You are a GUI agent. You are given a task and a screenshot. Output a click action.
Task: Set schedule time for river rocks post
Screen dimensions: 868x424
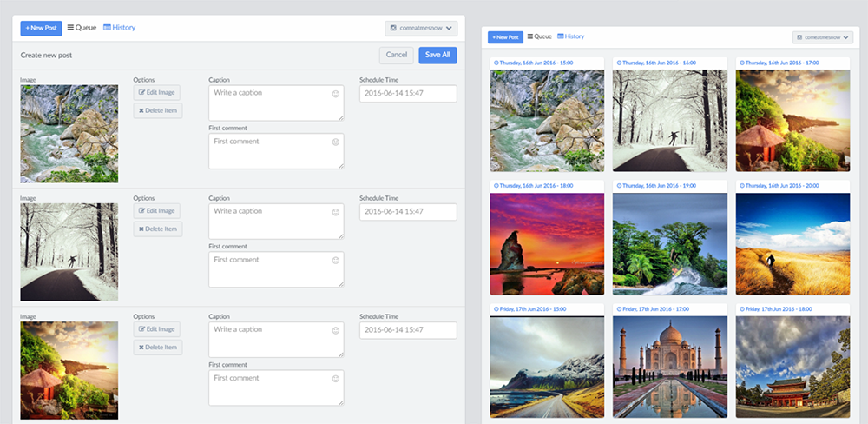coord(408,94)
